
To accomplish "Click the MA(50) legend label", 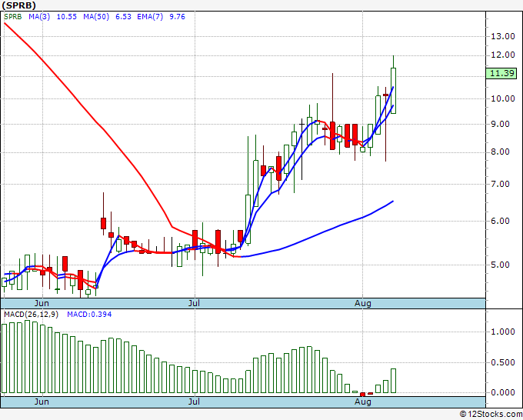I will [96, 17].
